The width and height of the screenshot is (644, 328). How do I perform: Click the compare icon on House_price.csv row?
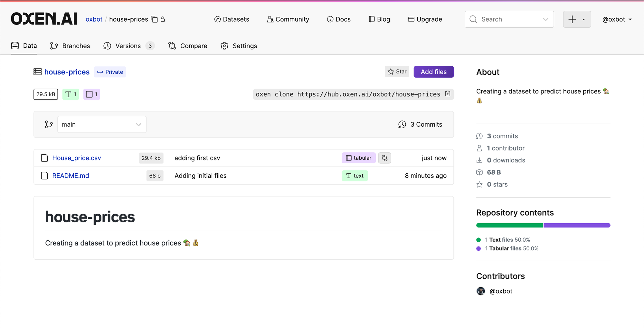tap(384, 158)
